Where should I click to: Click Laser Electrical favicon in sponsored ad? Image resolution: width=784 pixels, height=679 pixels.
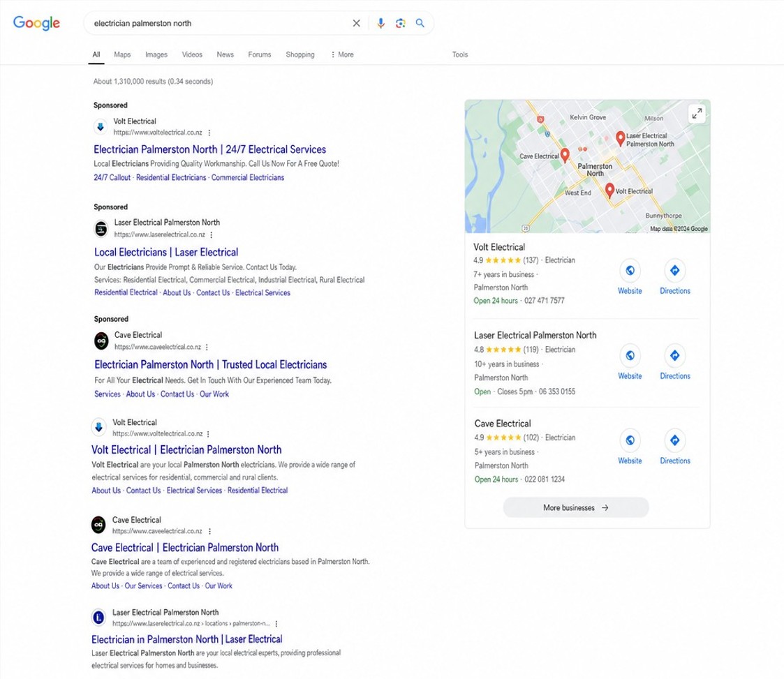[x=101, y=229]
